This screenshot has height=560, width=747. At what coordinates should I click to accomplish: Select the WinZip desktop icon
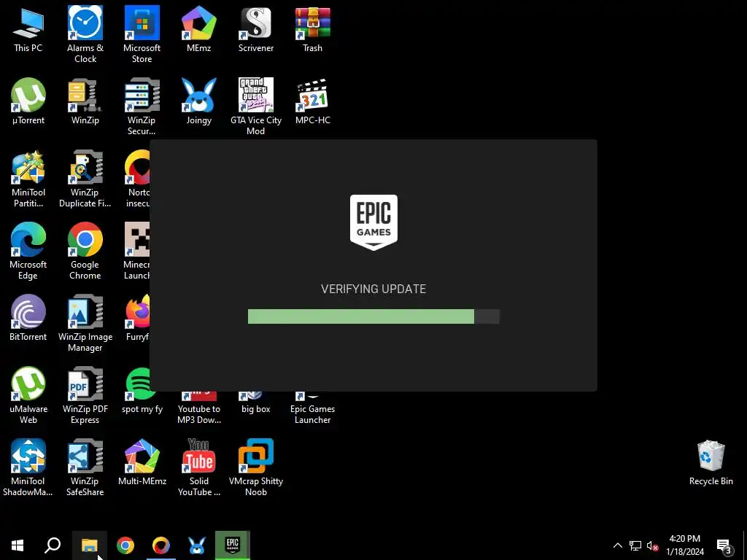pyautogui.click(x=85, y=101)
